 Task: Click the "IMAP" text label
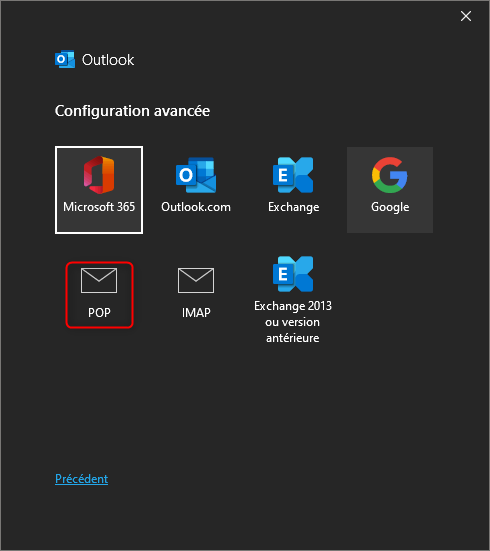[x=196, y=312]
